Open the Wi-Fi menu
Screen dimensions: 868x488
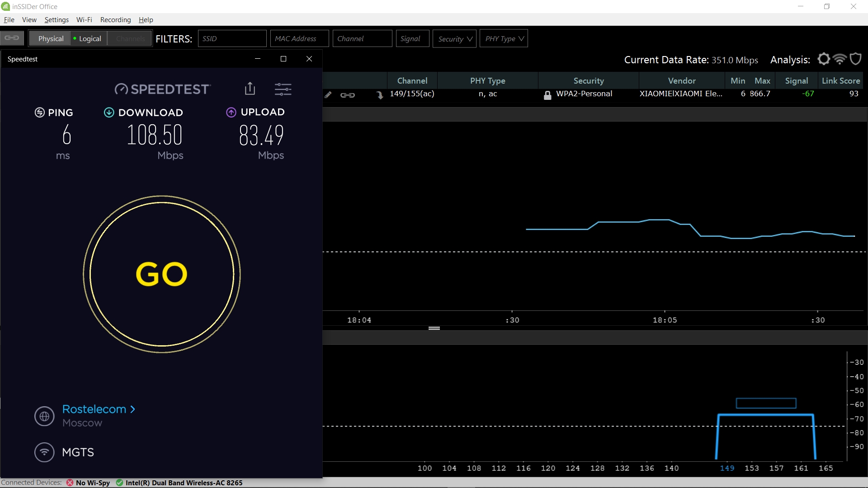pos(84,19)
